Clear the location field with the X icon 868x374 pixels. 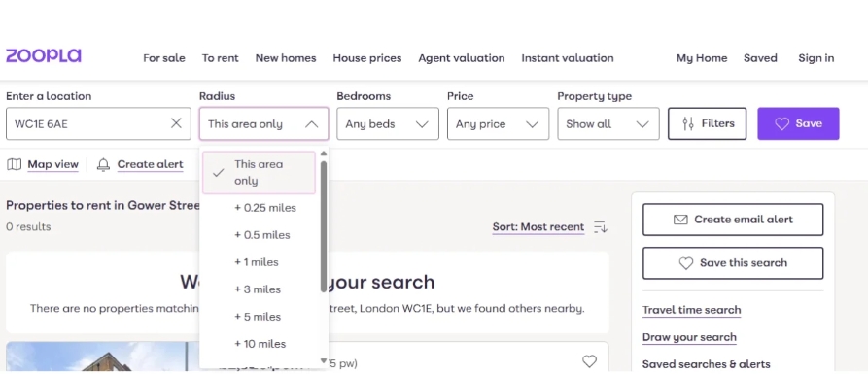click(x=176, y=123)
